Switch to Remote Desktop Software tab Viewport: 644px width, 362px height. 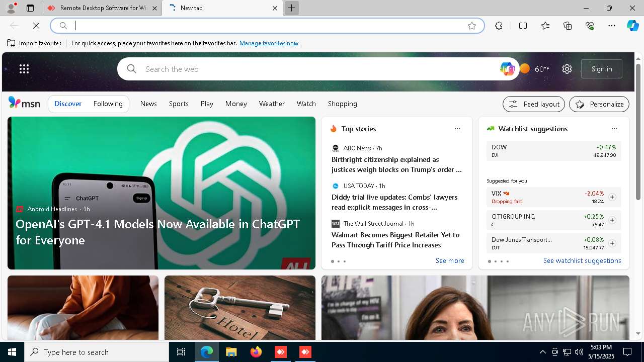(102, 8)
